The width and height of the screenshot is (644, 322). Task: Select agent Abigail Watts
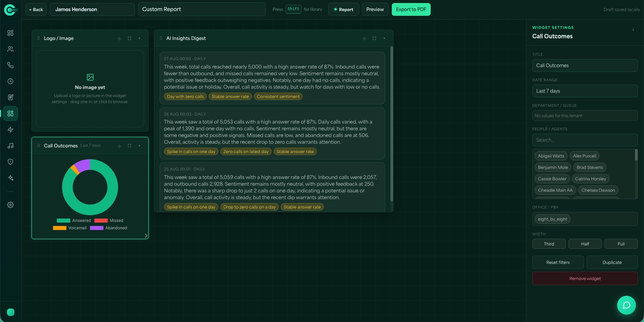(x=551, y=156)
